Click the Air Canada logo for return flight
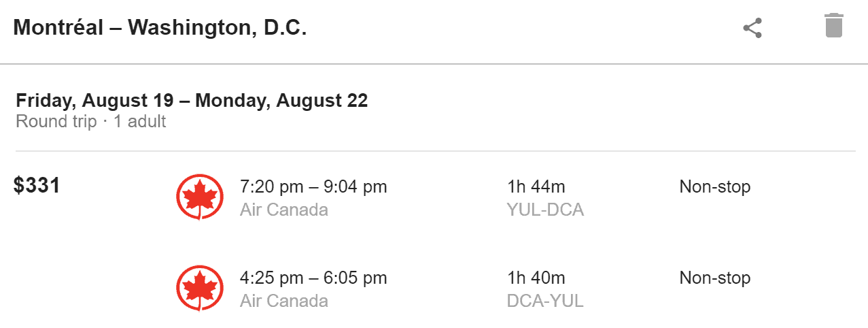This screenshot has width=868, height=328. pos(200,288)
